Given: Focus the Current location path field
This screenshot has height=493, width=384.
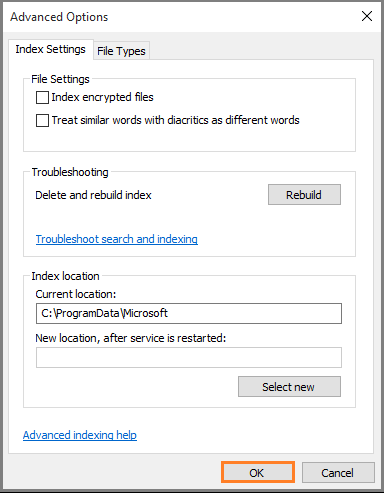Looking at the screenshot, I should [x=189, y=313].
